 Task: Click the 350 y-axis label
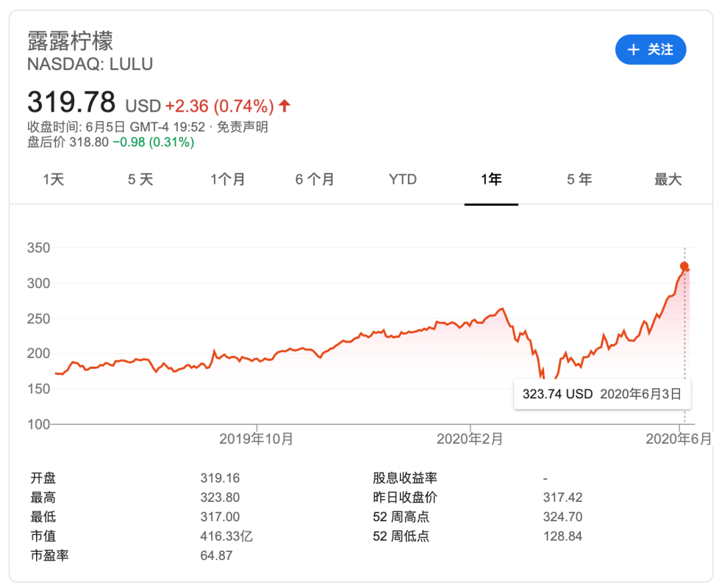[x=39, y=248]
